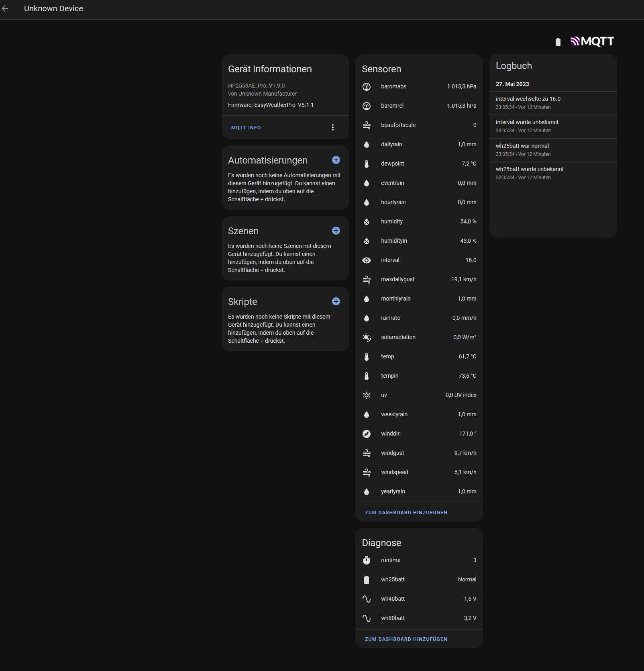Click the winddir compass icon
Screen dimensions: 644x671
[367, 434]
